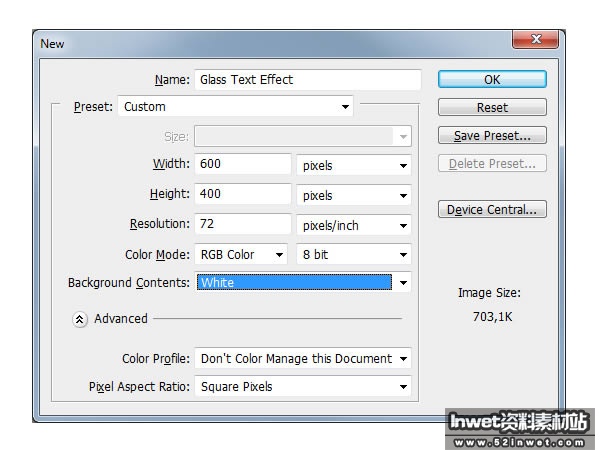Expand the Background Contents dropdown

[x=303, y=283]
